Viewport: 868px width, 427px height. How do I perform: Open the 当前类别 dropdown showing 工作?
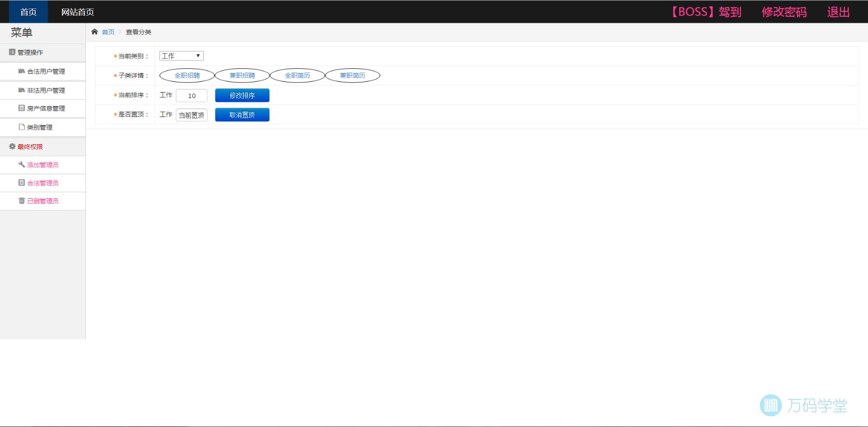181,56
